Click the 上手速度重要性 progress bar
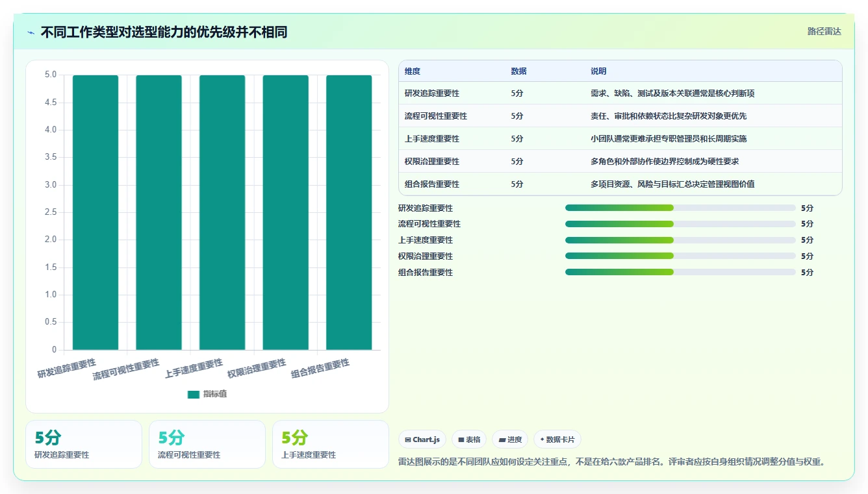This screenshot has height=494, width=868. click(680, 240)
